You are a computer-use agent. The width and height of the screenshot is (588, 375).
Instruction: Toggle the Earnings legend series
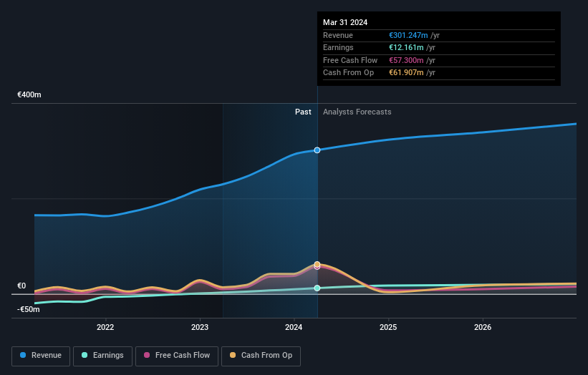[x=102, y=356]
